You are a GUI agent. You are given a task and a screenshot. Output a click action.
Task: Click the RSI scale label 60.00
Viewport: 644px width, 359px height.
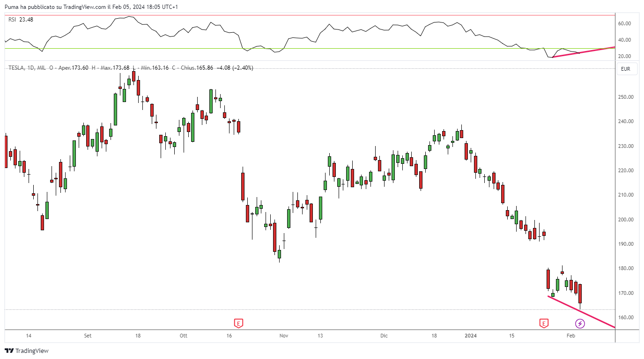pos(625,23)
